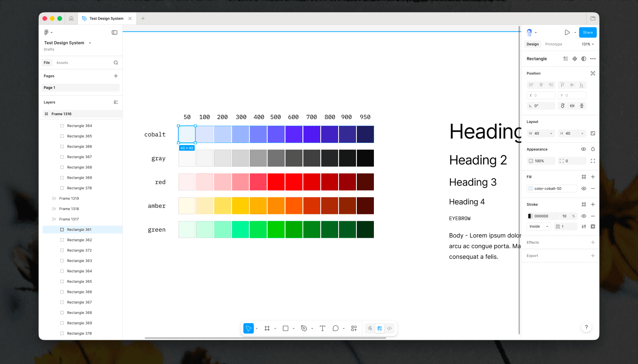Add an effect with Effects plus
The image size is (638, 364).
593,242
